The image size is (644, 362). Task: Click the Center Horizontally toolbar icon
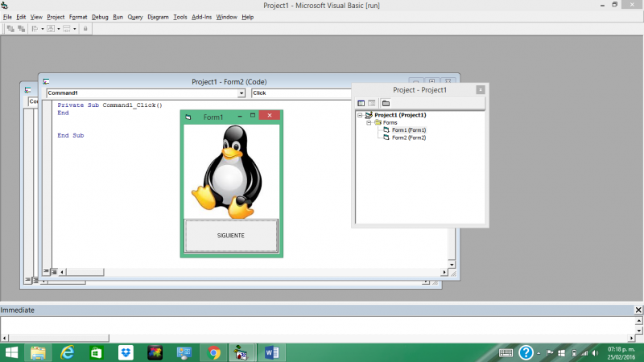(51, 29)
